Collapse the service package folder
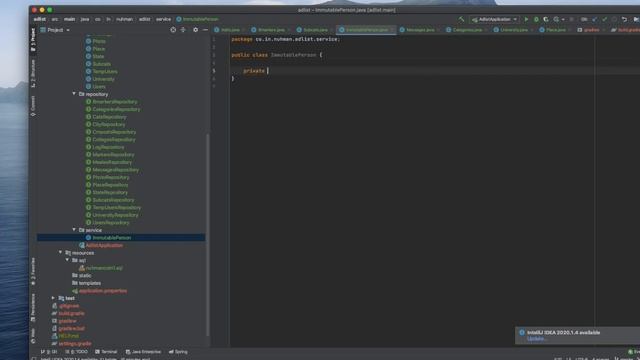 [74, 230]
